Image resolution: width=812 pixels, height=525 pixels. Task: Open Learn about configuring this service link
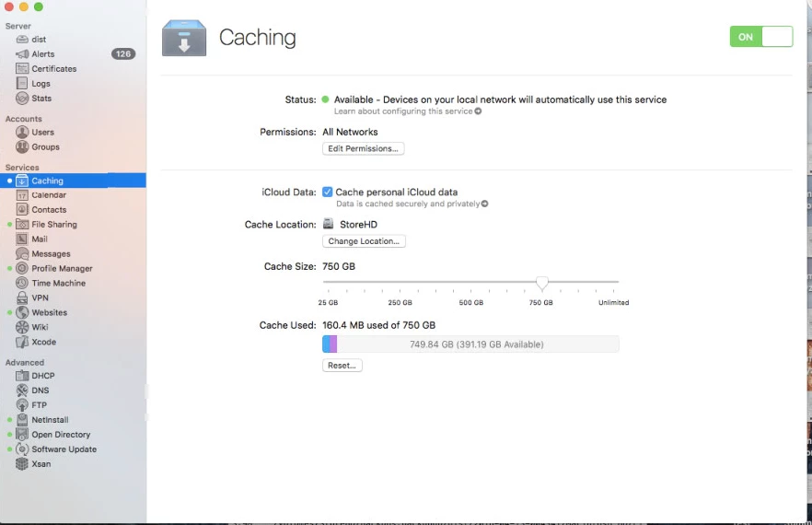[408, 111]
